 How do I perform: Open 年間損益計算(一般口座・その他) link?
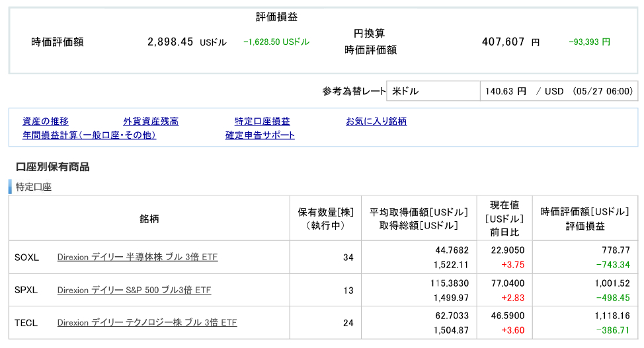[x=89, y=135]
